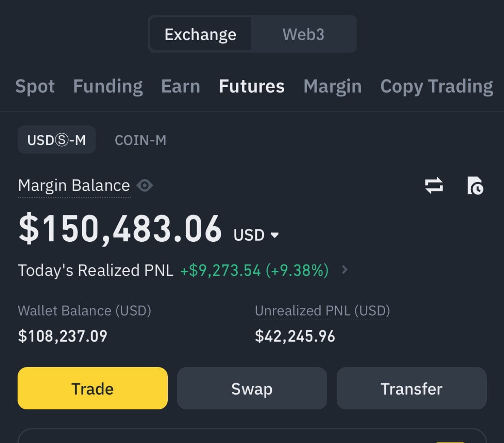Click the Swap button

252,388
